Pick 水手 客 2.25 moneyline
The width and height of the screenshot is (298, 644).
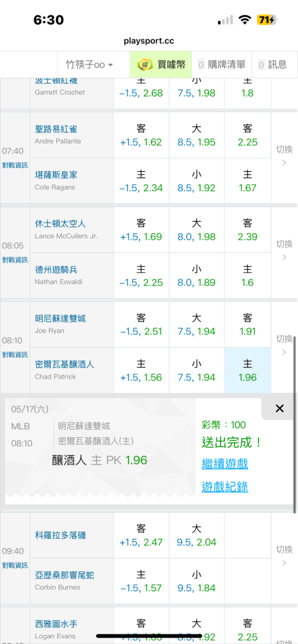[248, 625]
